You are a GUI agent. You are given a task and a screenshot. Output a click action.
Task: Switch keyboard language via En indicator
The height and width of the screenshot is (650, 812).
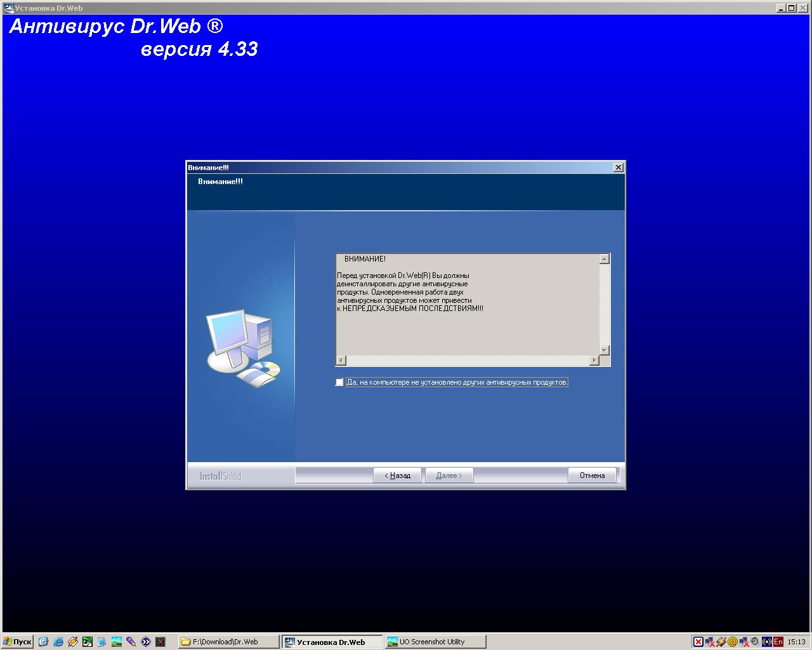pyautogui.click(x=778, y=642)
